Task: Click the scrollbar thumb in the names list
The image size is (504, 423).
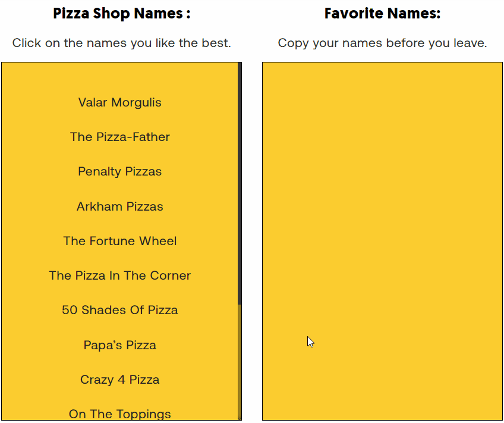Action: 239,178
